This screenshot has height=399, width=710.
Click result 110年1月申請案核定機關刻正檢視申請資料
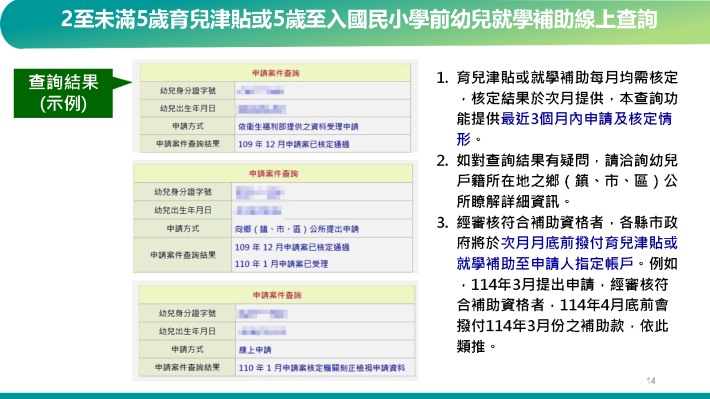[321, 368]
